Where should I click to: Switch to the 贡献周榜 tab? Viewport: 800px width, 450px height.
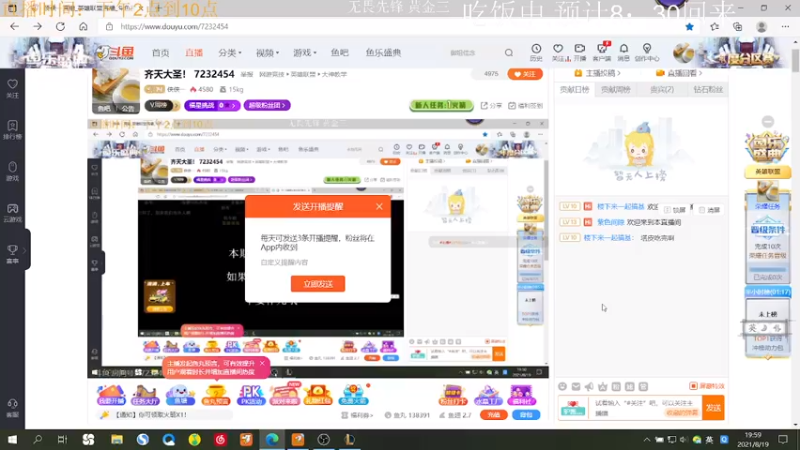pyautogui.click(x=615, y=89)
